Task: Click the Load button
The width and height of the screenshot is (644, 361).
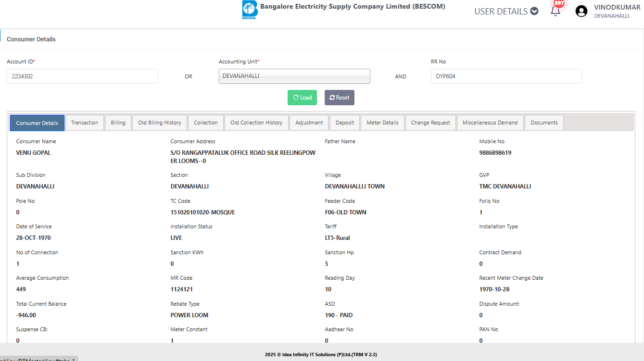Action: [x=302, y=98]
